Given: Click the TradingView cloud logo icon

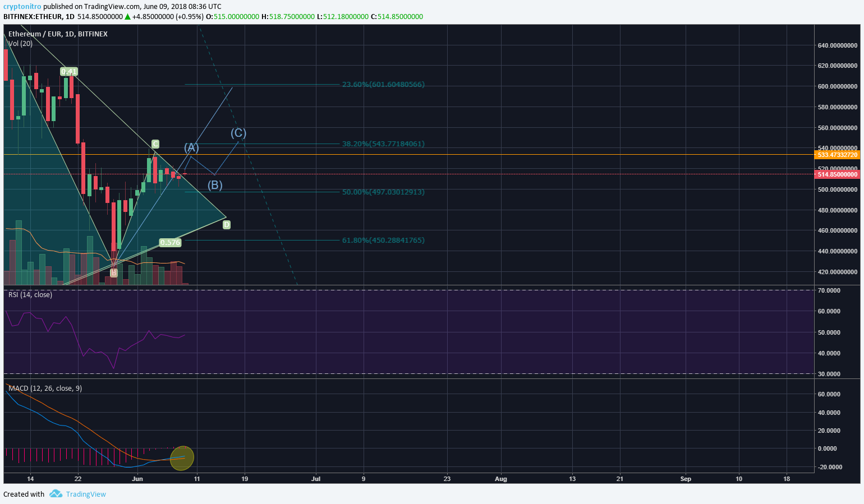Looking at the screenshot, I should point(55,493).
